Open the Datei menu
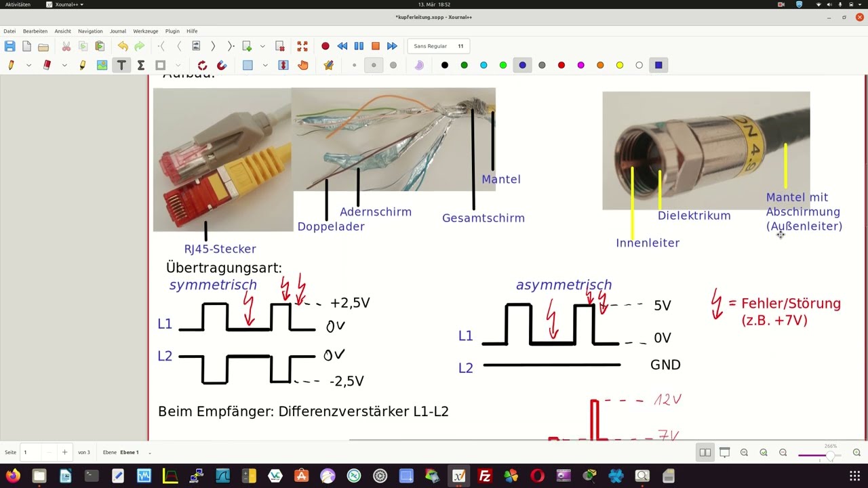This screenshot has width=868, height=488. pos(9,31)
